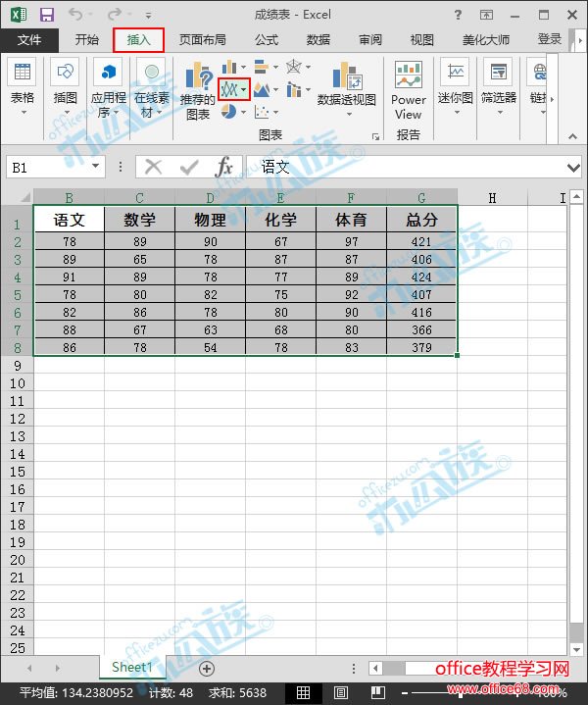The image size is (588, 705).
Task: Open 筛选器 filters group
Action: tap(499, 86)
